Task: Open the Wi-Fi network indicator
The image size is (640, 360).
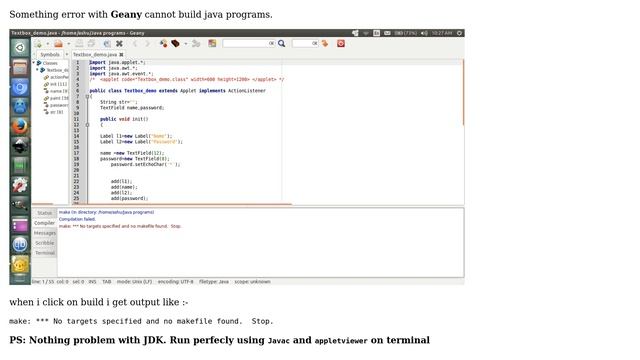Action: pyautogui.click(x=366, y=33)
